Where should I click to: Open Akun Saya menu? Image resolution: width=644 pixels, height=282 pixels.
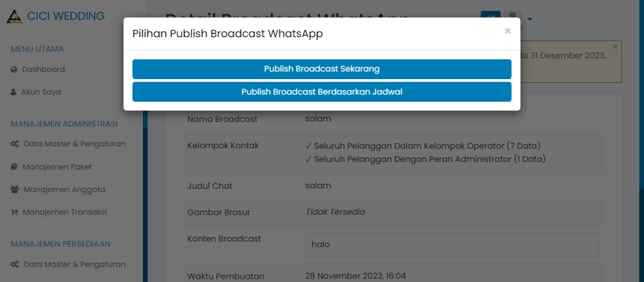(x=41, y=92)
